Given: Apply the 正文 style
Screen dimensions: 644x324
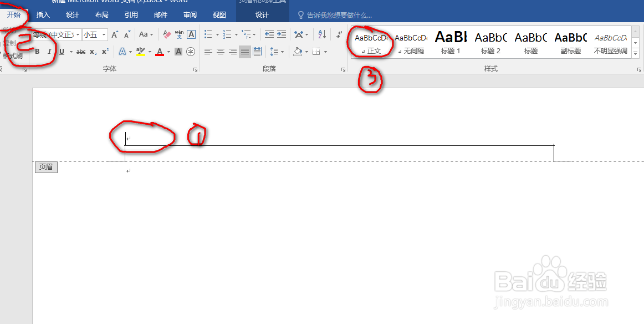Looking at the screenshot, I should pos(371,43).
